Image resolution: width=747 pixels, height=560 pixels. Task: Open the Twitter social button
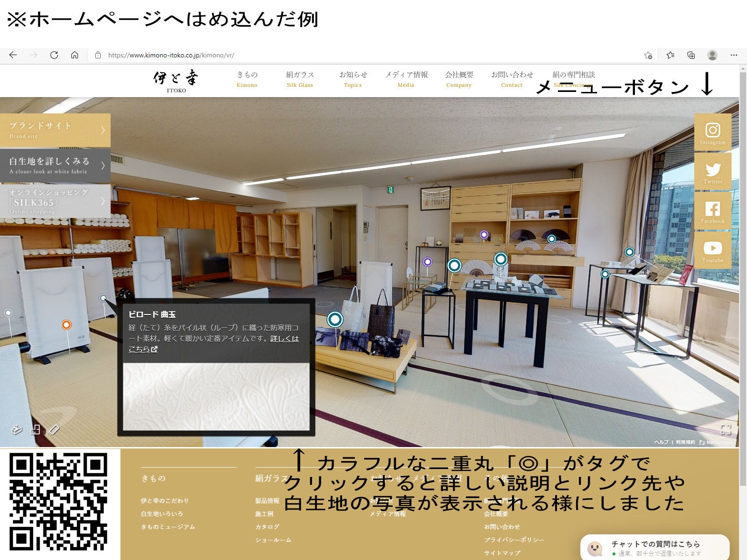[x=712, y=172]
